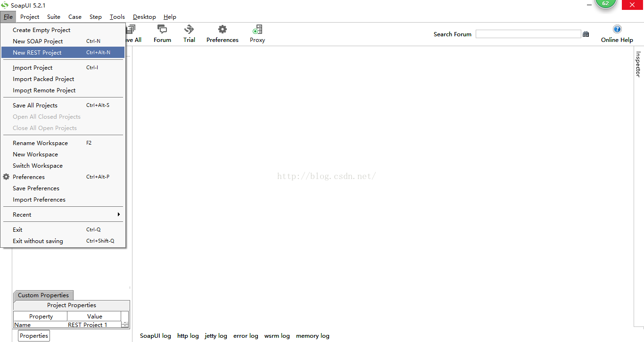The image size is (644, 342).
Task: Open the http log tab
Action: tap(188, 336)
